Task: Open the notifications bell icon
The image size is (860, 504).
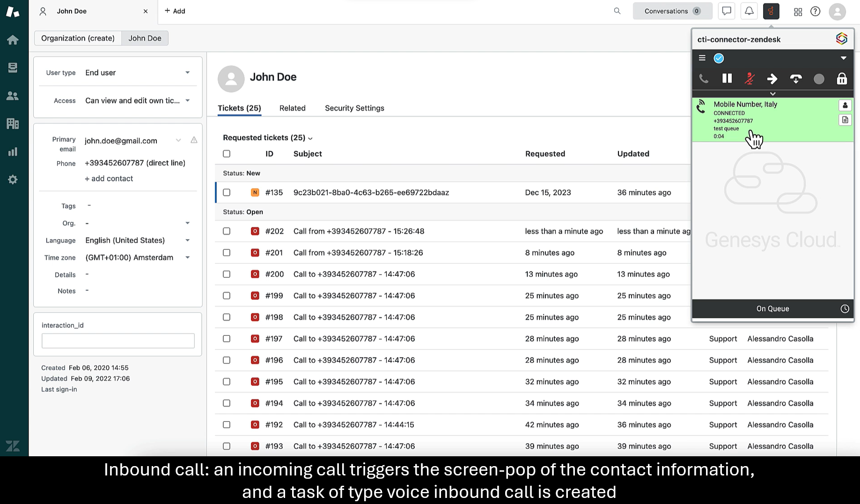Action: pyautogui.click(x=749, y=11)
